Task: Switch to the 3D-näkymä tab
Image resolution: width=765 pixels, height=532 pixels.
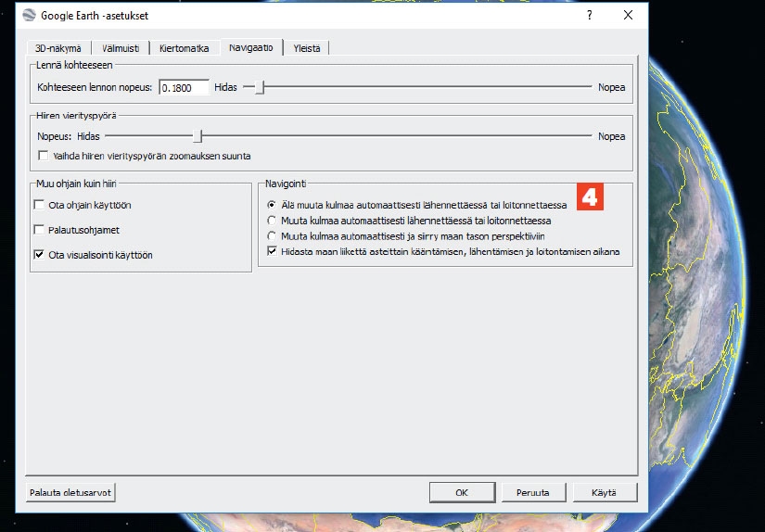Action: coord(57,48)
